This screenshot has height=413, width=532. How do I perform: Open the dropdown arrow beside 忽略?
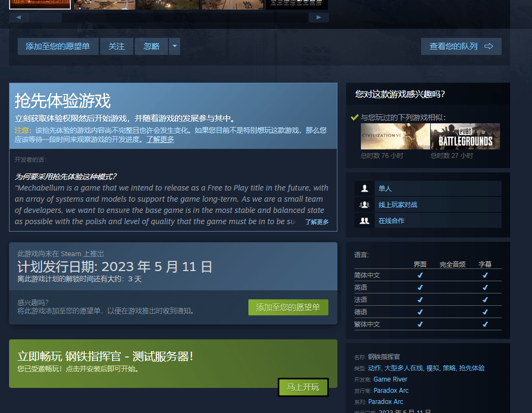coord(174,46)
